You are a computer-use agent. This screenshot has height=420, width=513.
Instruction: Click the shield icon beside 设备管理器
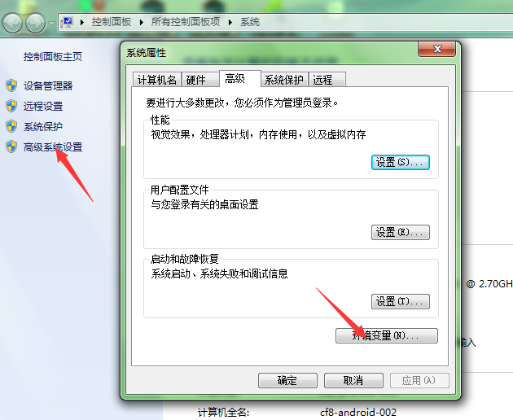[x=11, y=85]
